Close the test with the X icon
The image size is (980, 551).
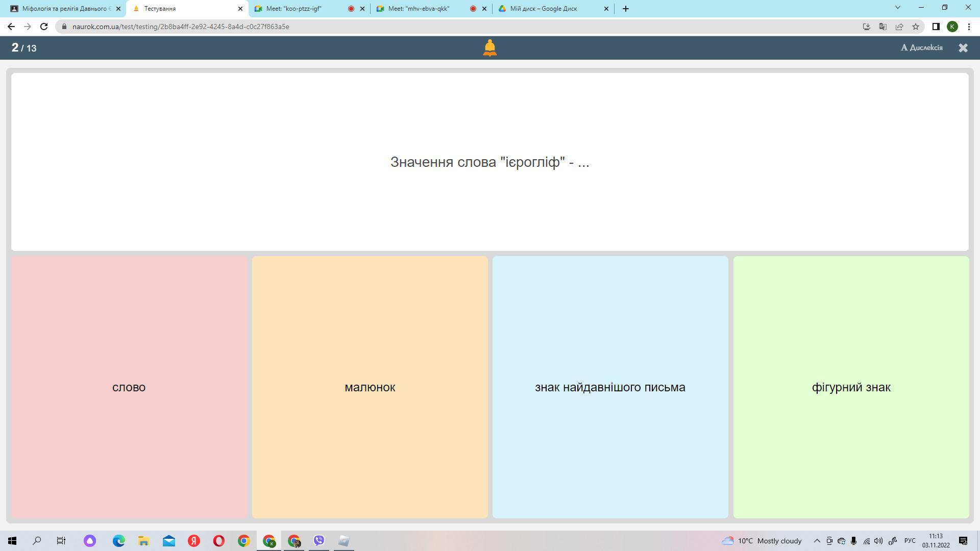(963, 48)
